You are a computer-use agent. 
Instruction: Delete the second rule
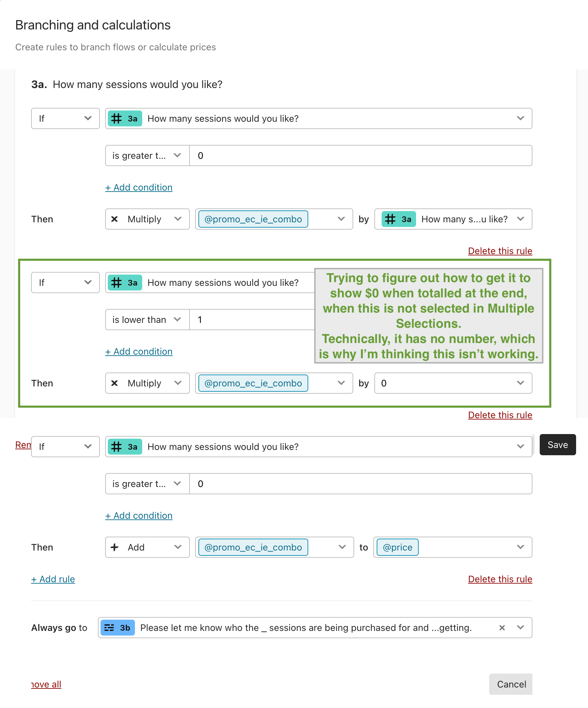click(500, 415)
